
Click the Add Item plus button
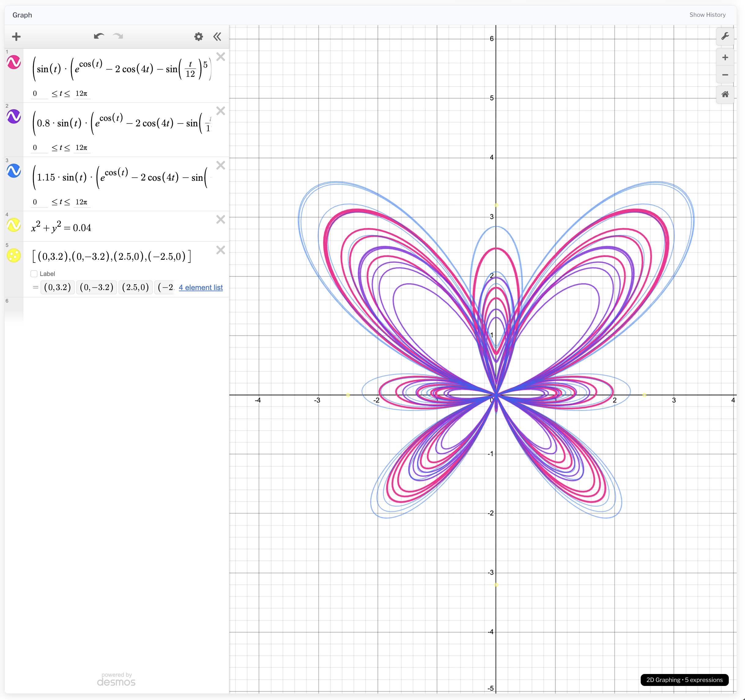coord(16,36)
